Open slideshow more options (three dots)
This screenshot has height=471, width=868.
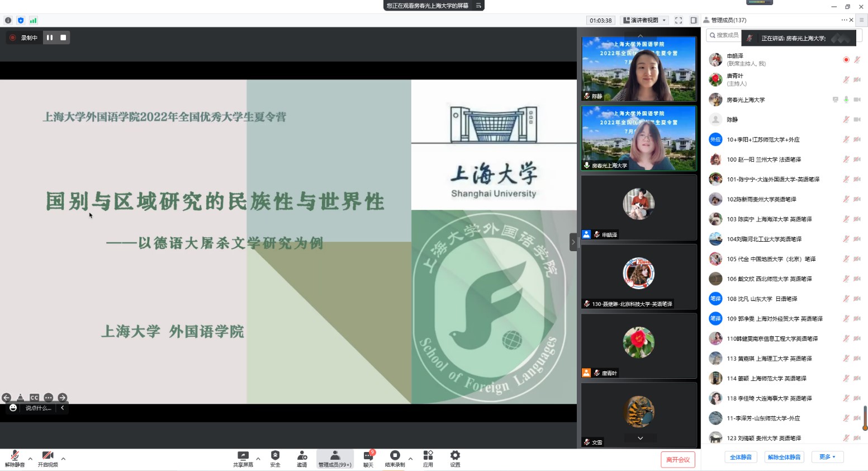coord(48,398)
